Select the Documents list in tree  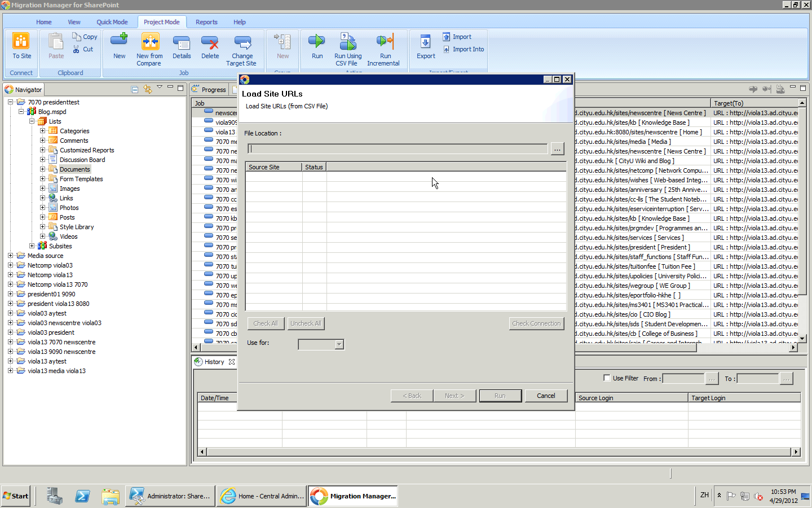pyautogui.click(x=74, y=169)
